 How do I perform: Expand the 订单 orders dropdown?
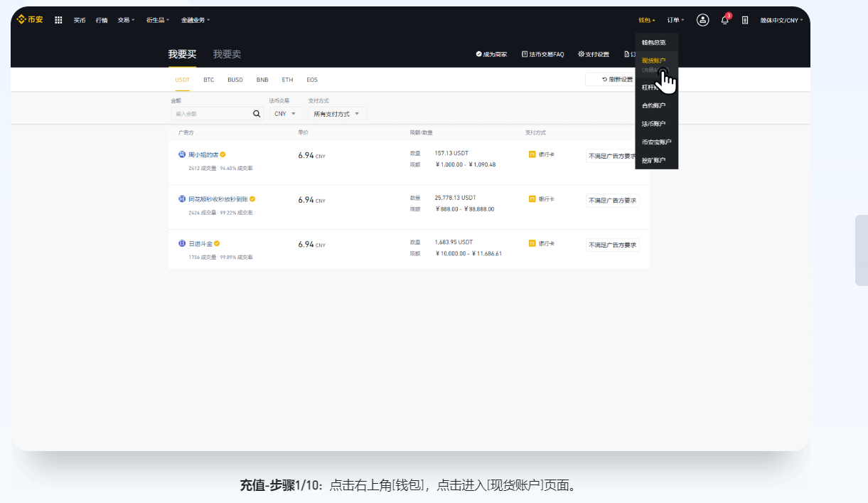pyautogui.click(x=675, y=20)
